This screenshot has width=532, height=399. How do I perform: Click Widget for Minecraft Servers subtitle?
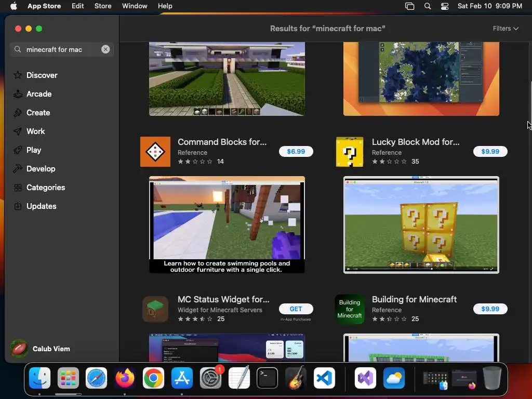pyautogui.click(x=220, y=310)
